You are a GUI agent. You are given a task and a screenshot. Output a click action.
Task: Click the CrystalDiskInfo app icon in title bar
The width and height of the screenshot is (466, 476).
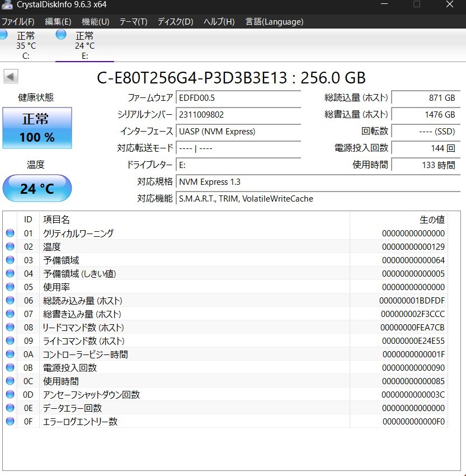pos(7,5)
